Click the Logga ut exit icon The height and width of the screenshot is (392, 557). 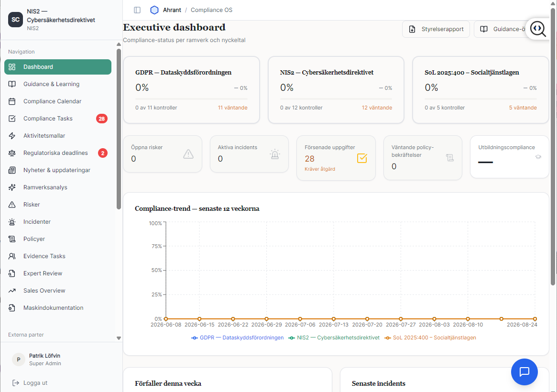[x=16, y=383]
